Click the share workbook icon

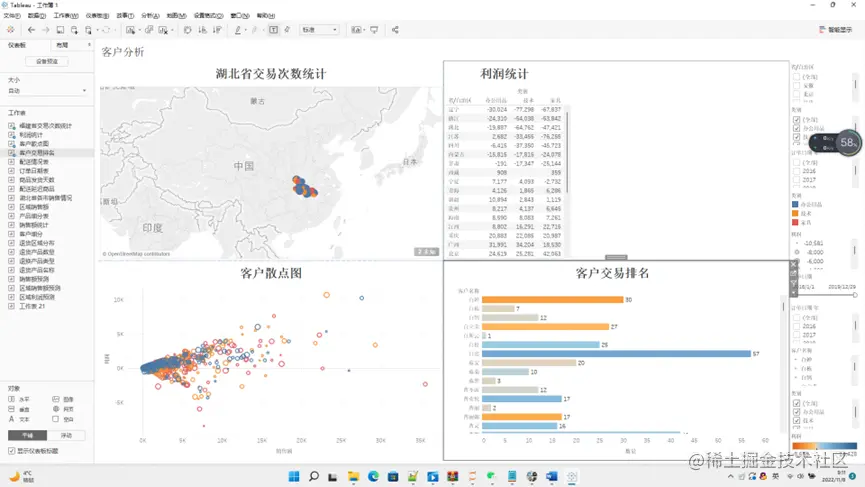[x=395, y=30]
